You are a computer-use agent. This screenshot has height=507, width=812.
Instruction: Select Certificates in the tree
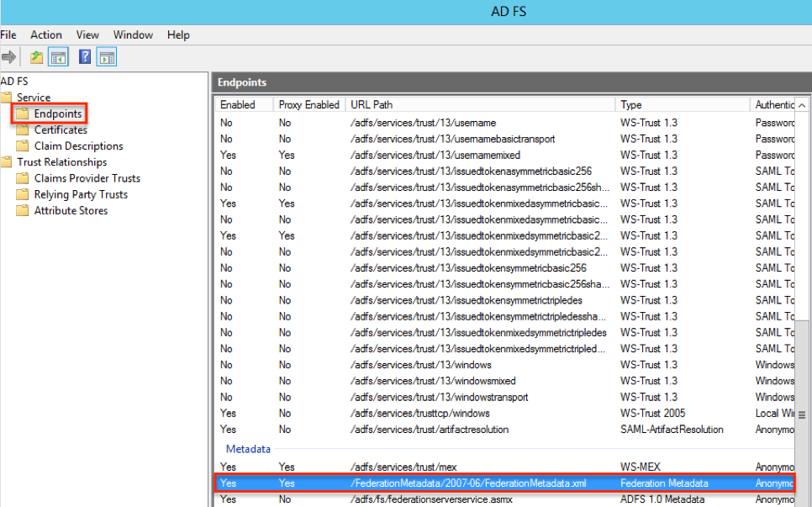point(61,130)
